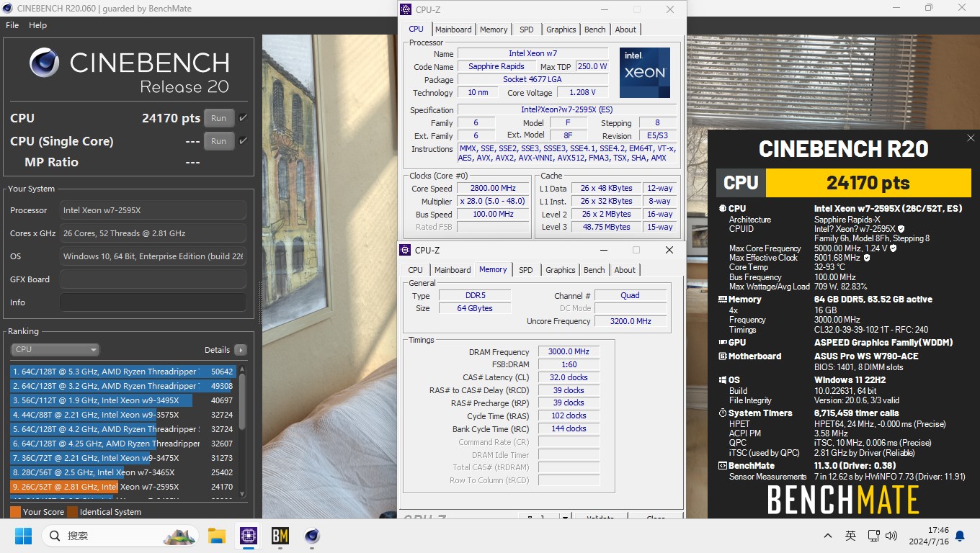
Task: Open Bench tab in CPU-Z processor window
Action: point(595,30)
